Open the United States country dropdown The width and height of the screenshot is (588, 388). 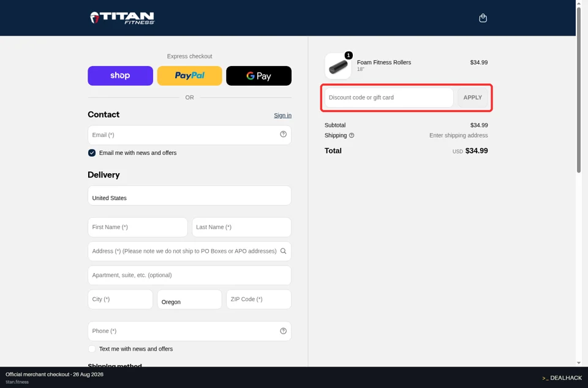pos(189,195)
